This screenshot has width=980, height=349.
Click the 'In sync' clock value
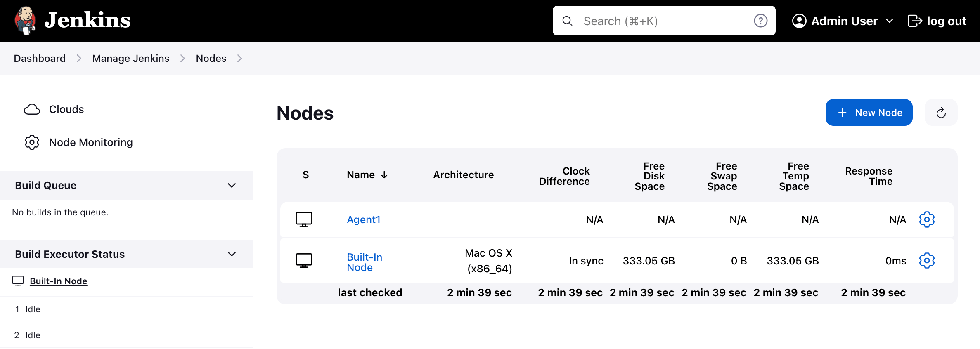(586, 261)
